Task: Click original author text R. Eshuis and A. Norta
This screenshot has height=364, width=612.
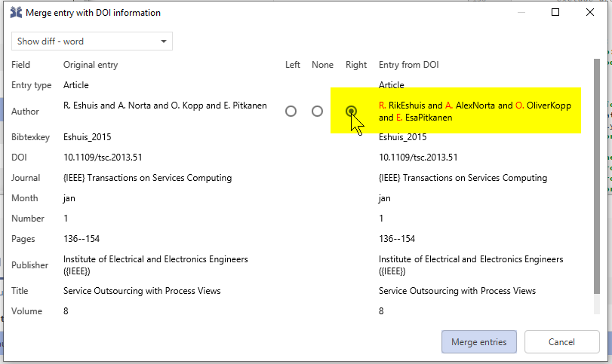Action: (x=165, y=106)
